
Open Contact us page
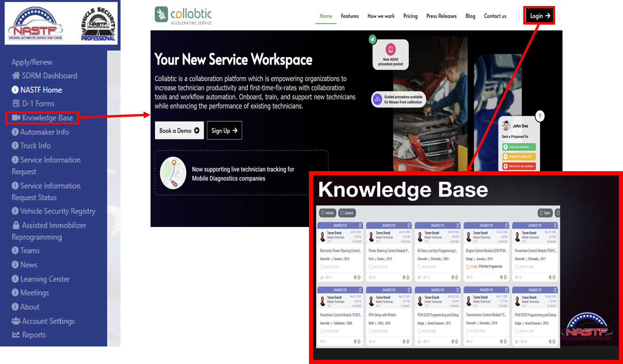(495, 16)
